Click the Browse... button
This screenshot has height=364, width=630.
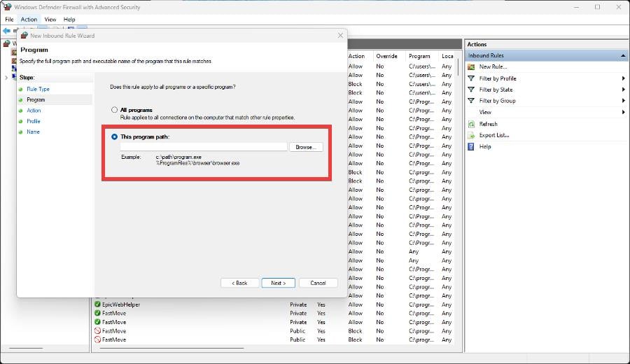pos(306,147)
